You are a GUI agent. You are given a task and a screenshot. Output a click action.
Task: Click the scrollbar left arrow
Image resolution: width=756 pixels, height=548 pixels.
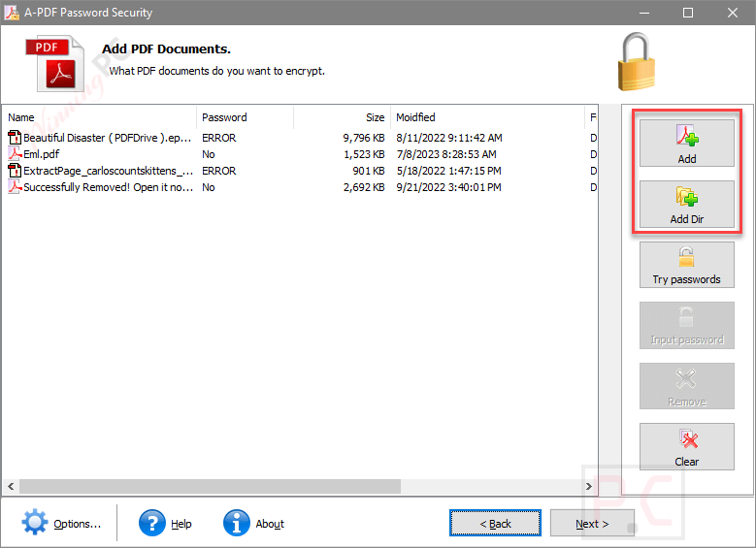point(11,486)
